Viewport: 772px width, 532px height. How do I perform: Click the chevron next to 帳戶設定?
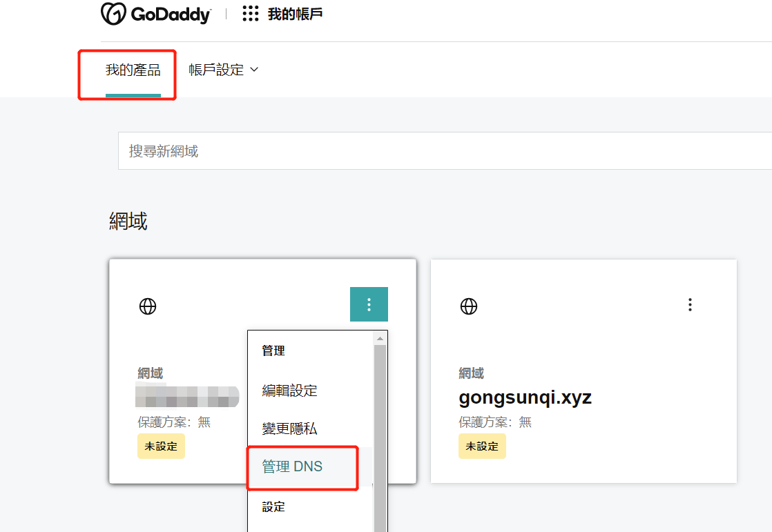[254, 70]
